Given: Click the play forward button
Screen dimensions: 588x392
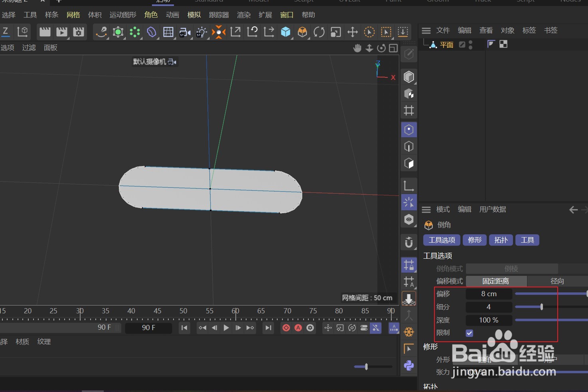Looking at the screenshot, I should click(226, 328).
